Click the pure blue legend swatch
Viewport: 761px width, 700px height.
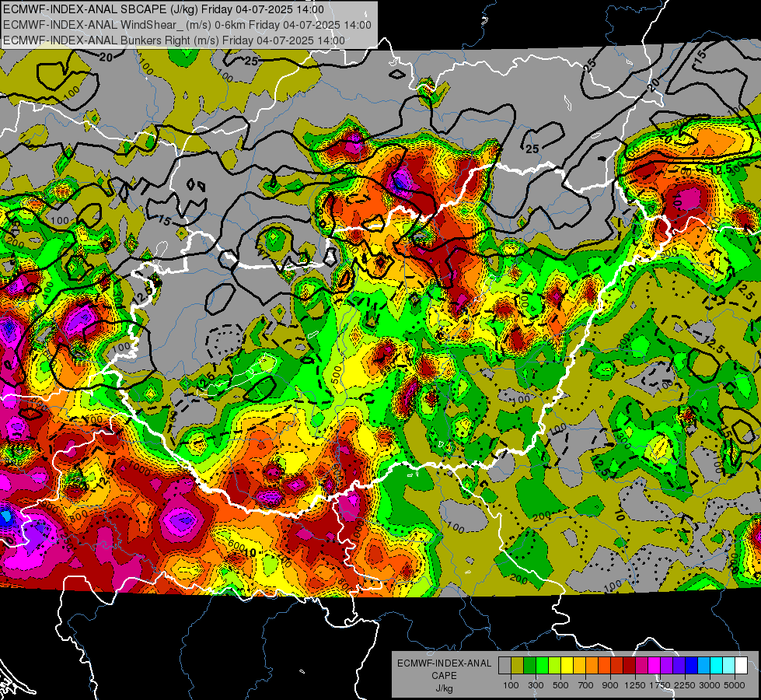click(x=692, y=665)
